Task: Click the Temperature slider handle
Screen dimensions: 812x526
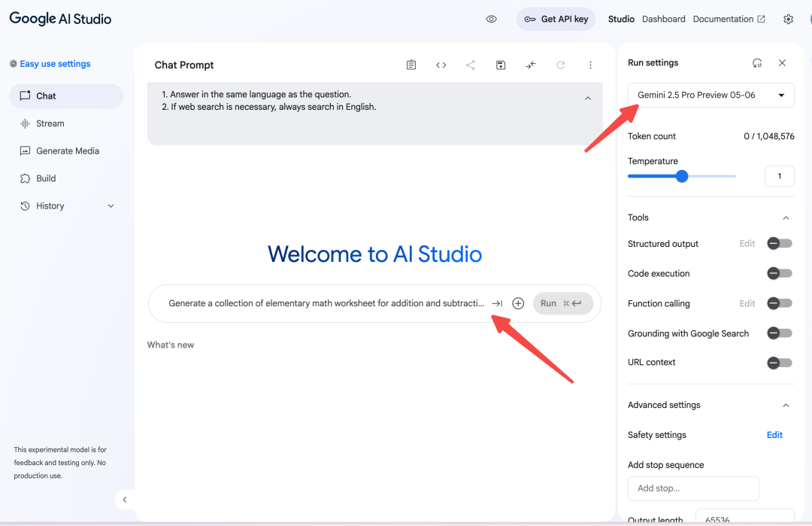Action: [x=682, y=176]
